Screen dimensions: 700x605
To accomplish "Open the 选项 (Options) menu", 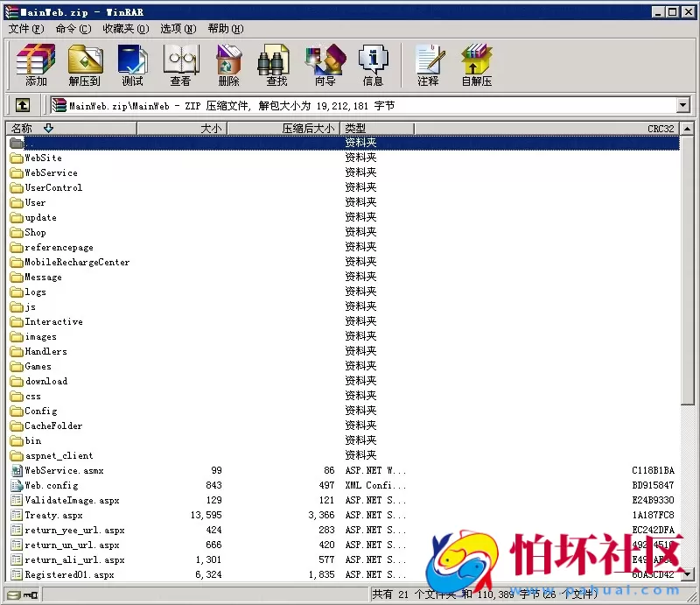I will pyautogui.click(x=177, y=29).
